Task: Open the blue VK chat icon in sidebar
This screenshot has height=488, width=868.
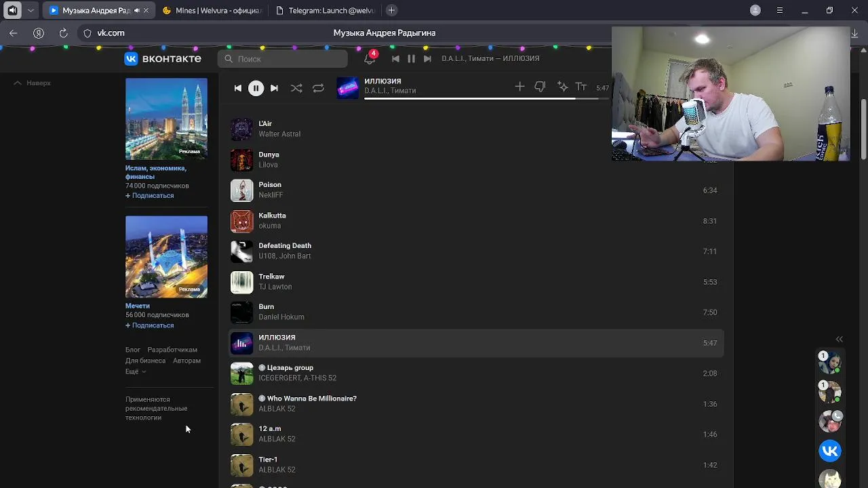Action: (x=830, y=451)
